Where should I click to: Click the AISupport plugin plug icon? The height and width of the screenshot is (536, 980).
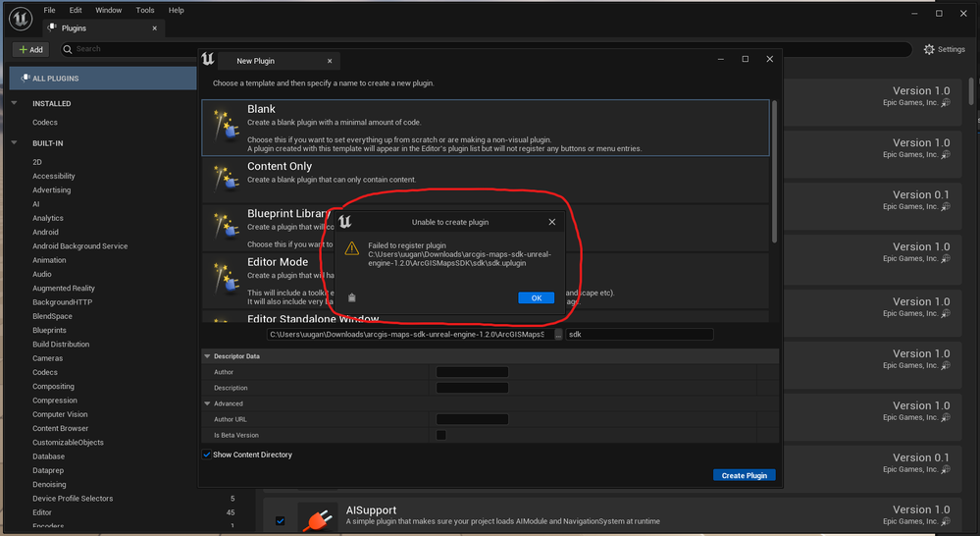pyautogui.click(x=318, y=519)
